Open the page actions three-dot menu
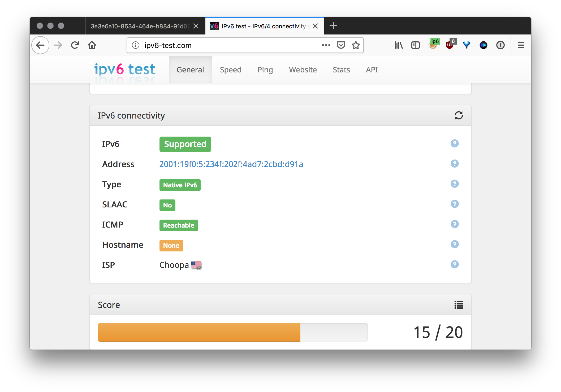 326,45
